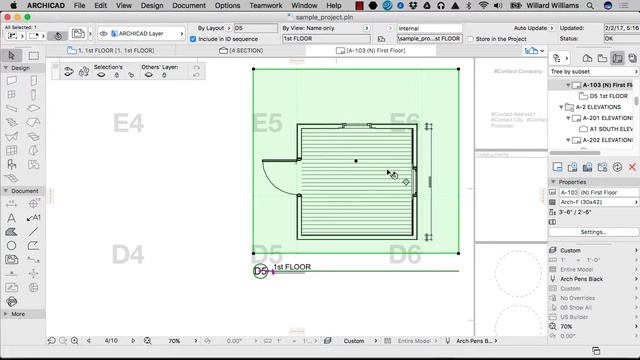The width and height of the screenshot is (640, 360).
Task: Toggle the Include in ID sequence checkbox
Action: click(193, 39)
